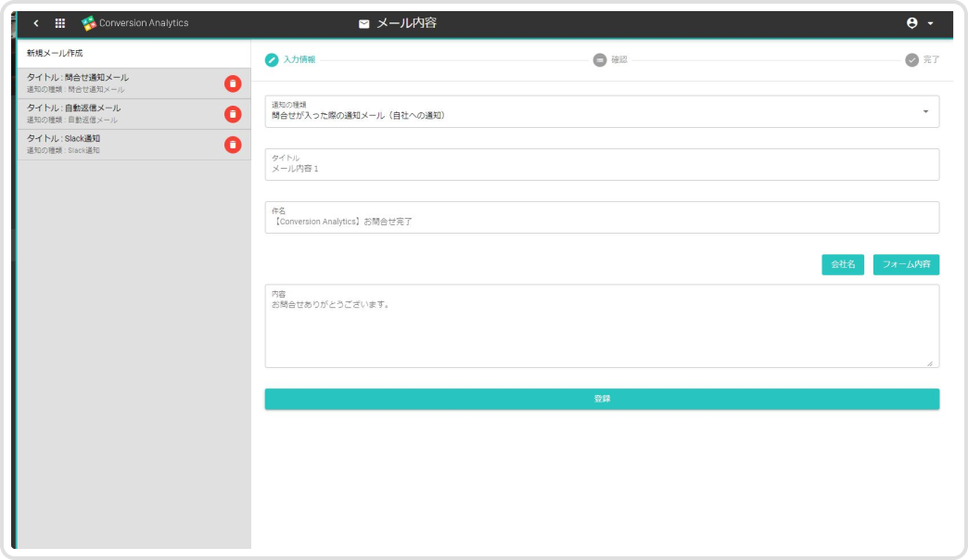Open account menu dropdown arrow
This screenshot has height=560, width=968.
point(930,23)
